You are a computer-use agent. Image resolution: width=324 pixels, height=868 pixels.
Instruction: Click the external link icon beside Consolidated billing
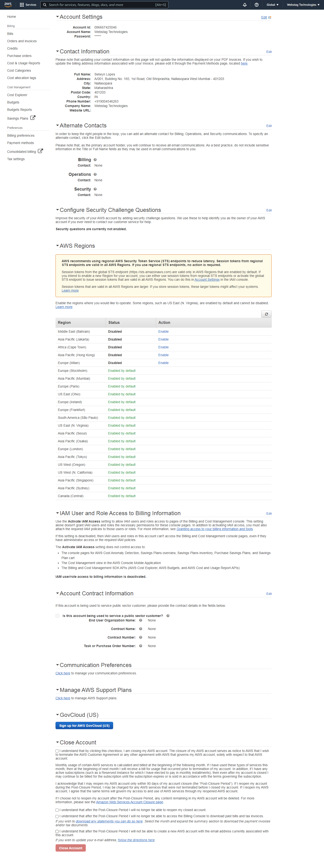pos(40,151)
